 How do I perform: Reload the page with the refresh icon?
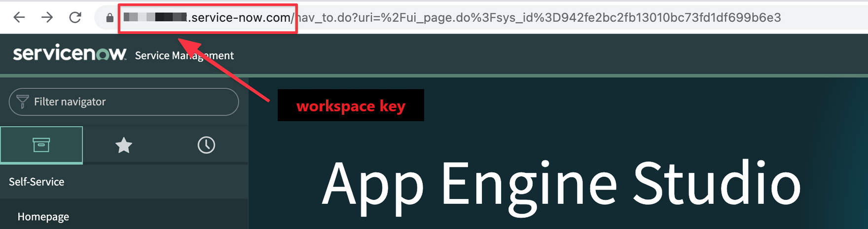(x=75, y=18)
